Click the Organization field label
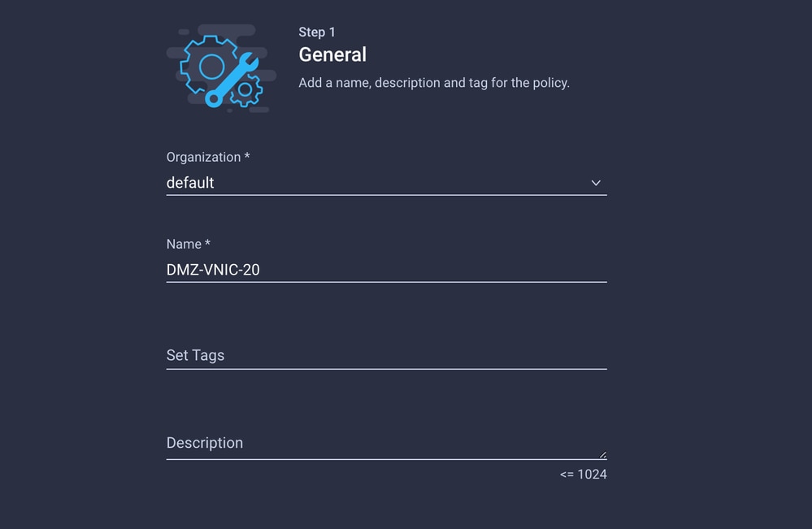812x529 pixels. click(x=203, y=158)
